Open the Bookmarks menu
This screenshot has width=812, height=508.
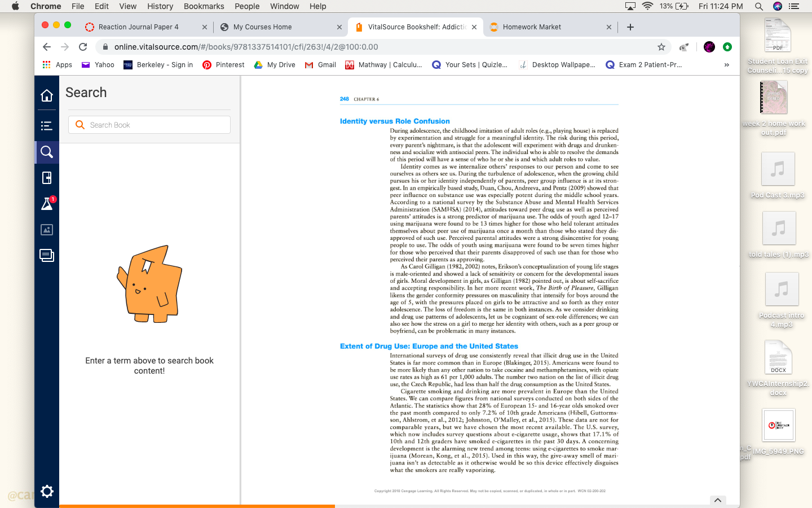[204, 6]
